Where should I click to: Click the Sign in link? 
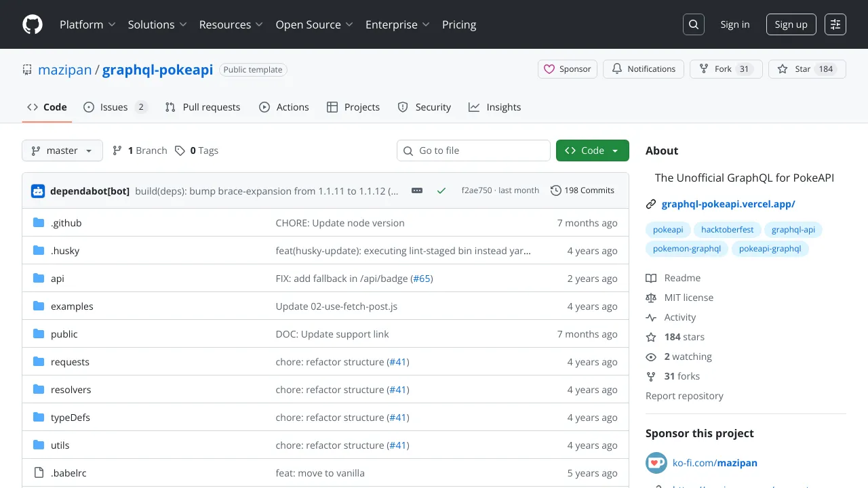[x=735, y=24]
